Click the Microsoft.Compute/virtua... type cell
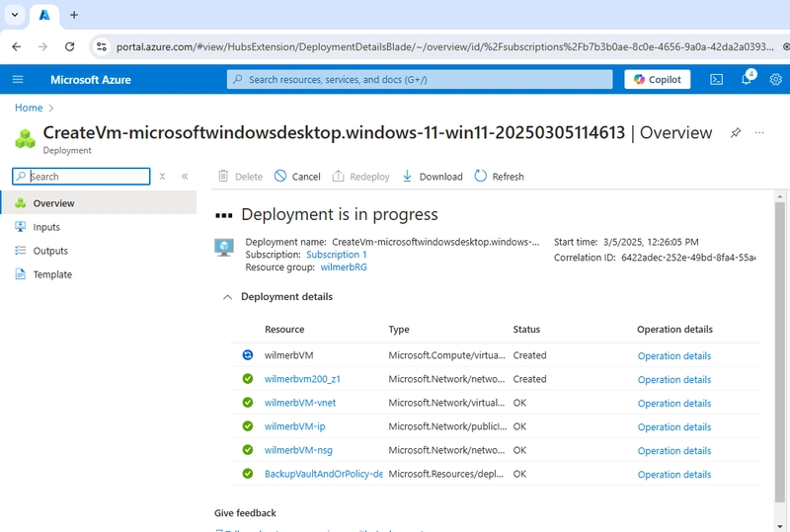 [446, 355]
